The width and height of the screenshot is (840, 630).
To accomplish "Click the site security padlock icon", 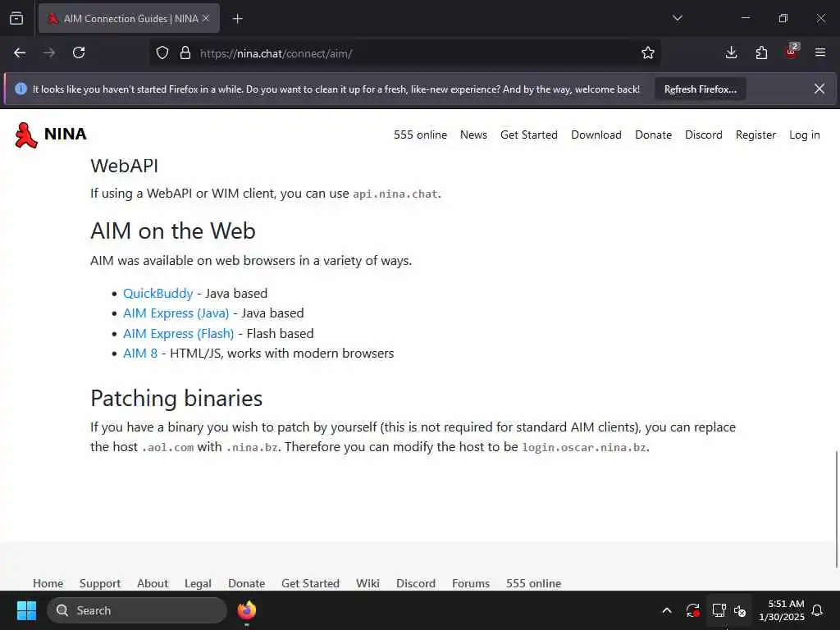I will tap(185, 53).
